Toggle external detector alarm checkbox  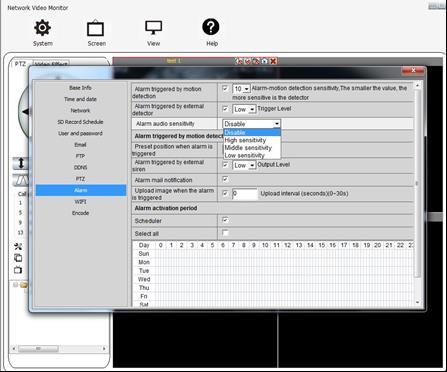coord(225,109)
